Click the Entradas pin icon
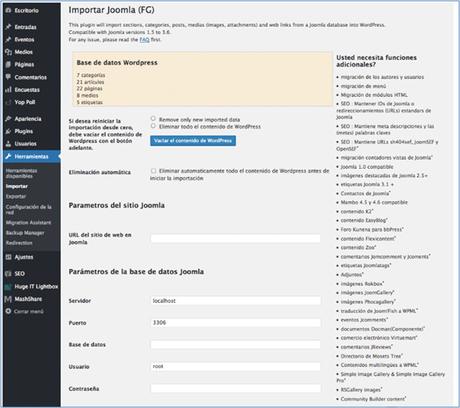Screen dimensions: 460x408 pyautogui.click(x=8, y=27)
